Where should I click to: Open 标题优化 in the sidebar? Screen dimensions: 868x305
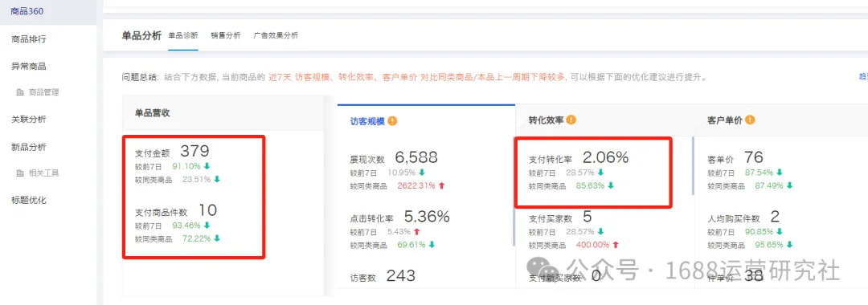coord(28,200)
